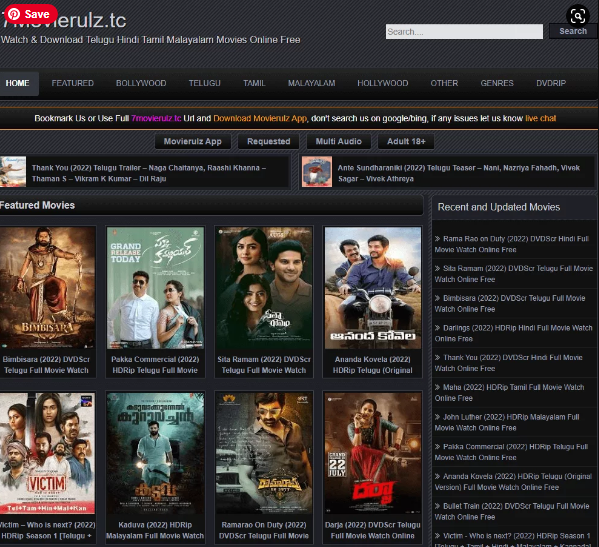
Task: Open the Bimbisara movie poster
Action: (x=47, y=288)
